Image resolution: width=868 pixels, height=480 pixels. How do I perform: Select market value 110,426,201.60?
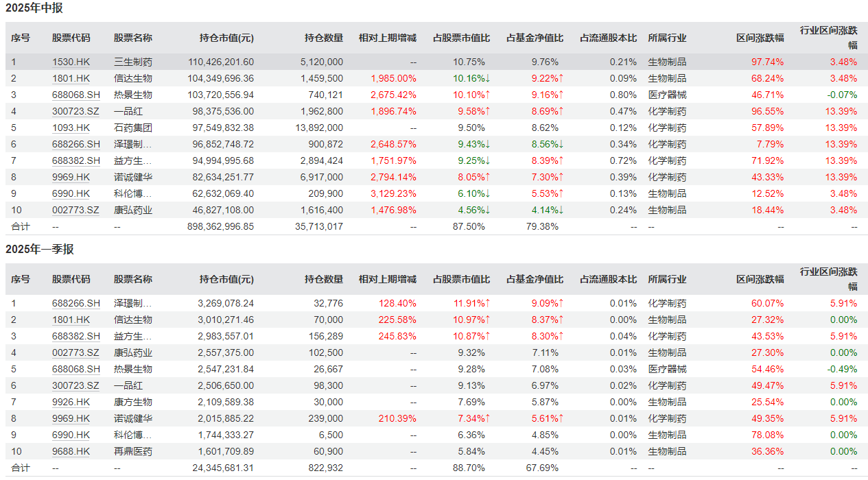click(x=221, y=62)
